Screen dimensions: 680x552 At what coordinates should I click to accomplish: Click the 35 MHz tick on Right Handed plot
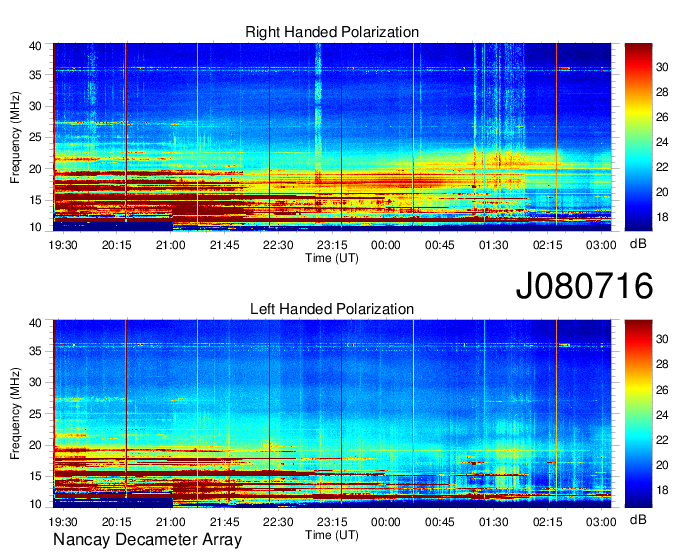click(x=35, y=75)
